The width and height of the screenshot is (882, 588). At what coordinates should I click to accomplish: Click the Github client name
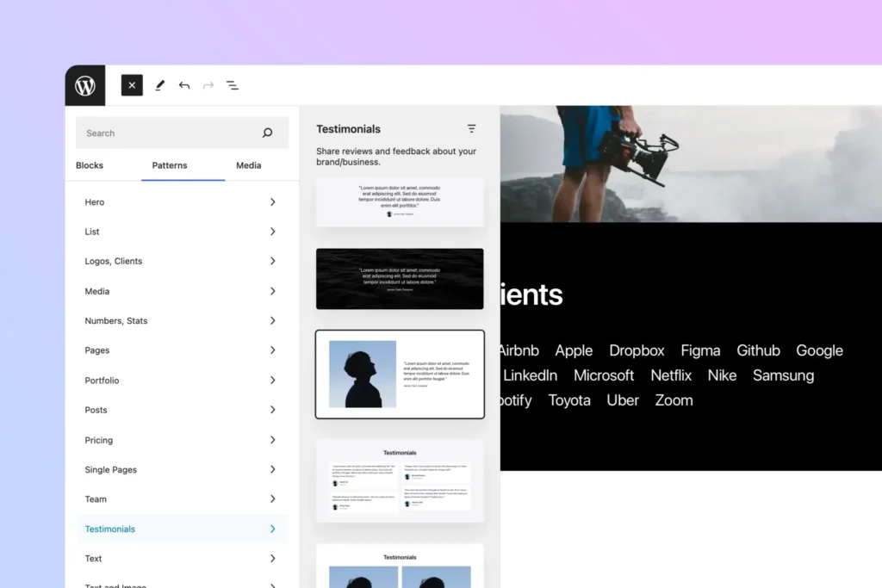click(758, 350)
